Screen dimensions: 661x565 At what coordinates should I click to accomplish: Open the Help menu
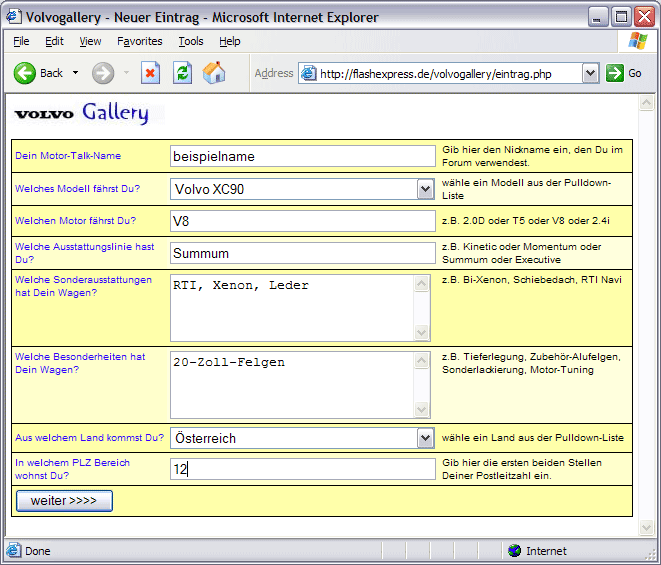(230, 41)
